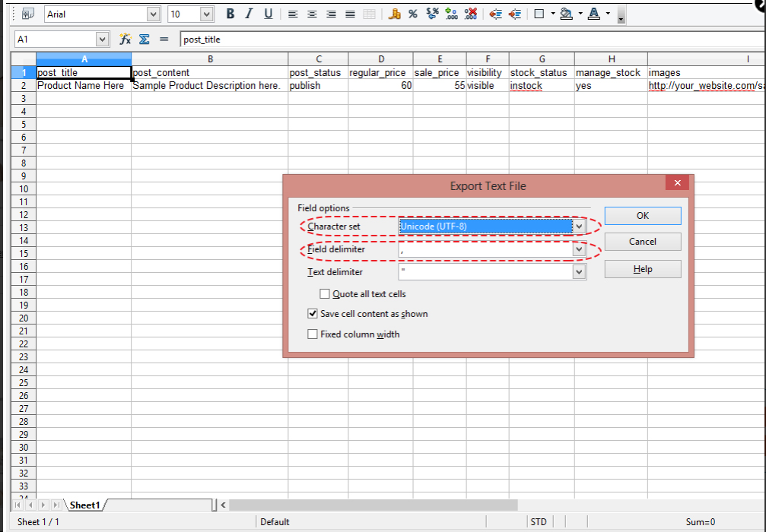Delete a decimal place

click(470, 14)
